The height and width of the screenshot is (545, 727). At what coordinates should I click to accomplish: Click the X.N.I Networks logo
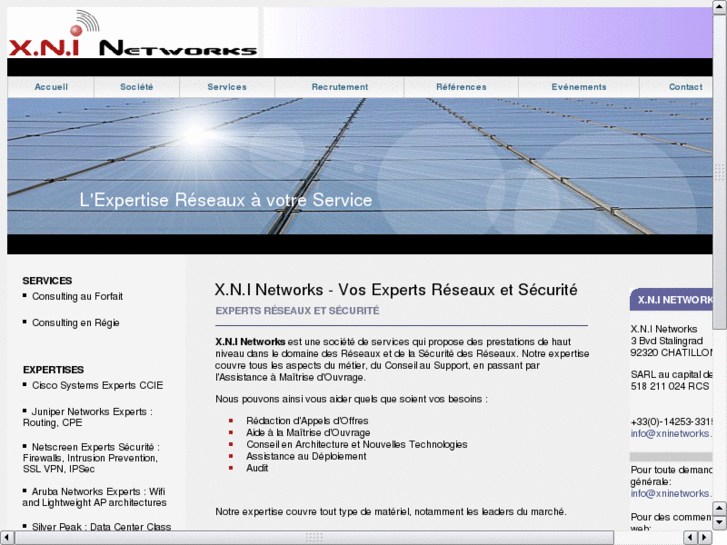tap(132, 33)
